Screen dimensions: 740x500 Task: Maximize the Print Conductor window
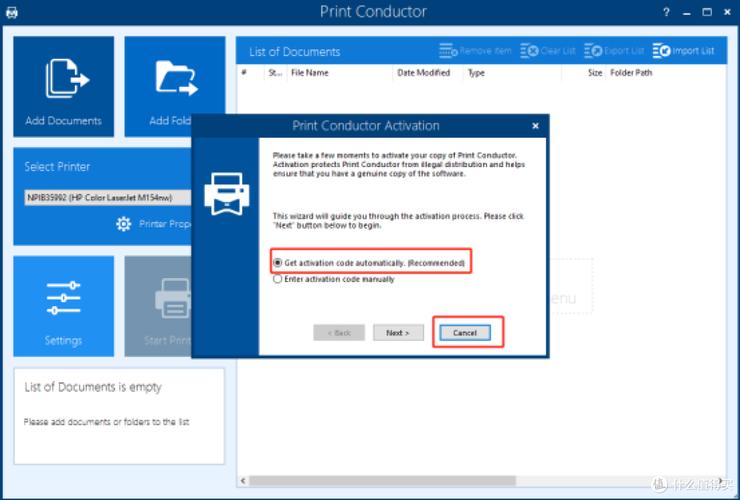pos(707,12)
